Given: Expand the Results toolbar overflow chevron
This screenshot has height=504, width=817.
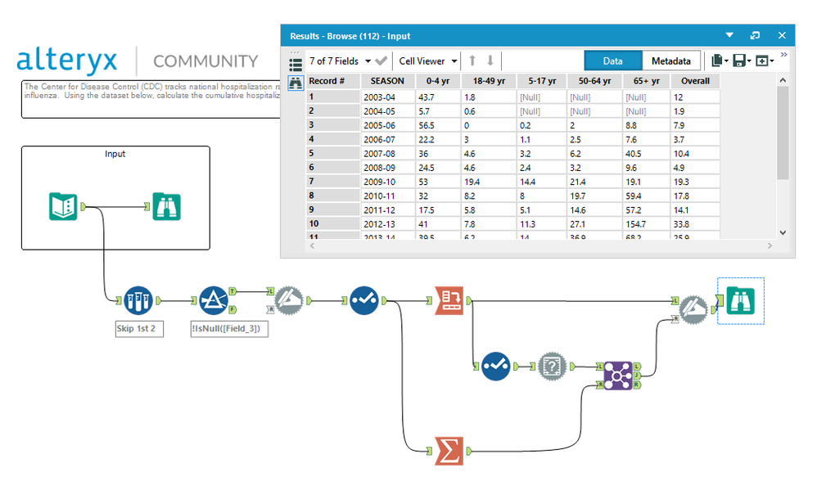Looking at the screenshot, I should click(783, 55).
